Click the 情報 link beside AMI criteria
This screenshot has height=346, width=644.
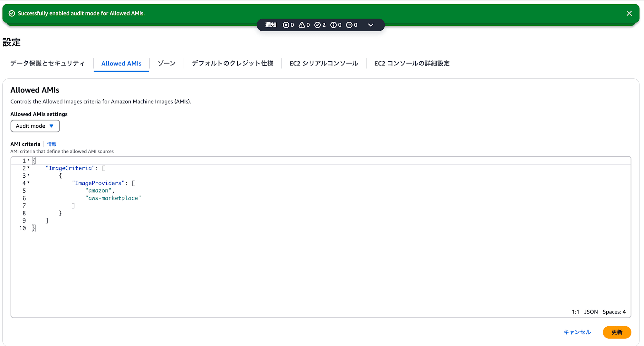(52, 144)
